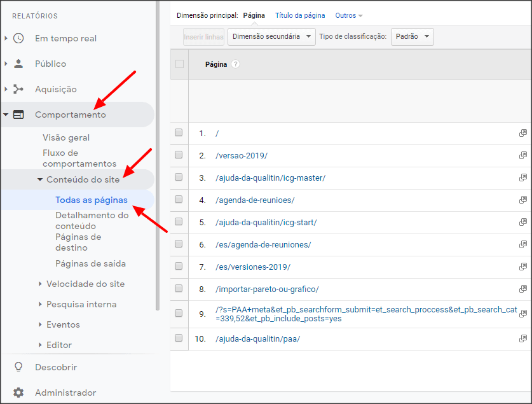This screenshot has height=404, width=532.
Task: Collapse the Conteúdo do site submenu arrow
Action: (40, 179)
